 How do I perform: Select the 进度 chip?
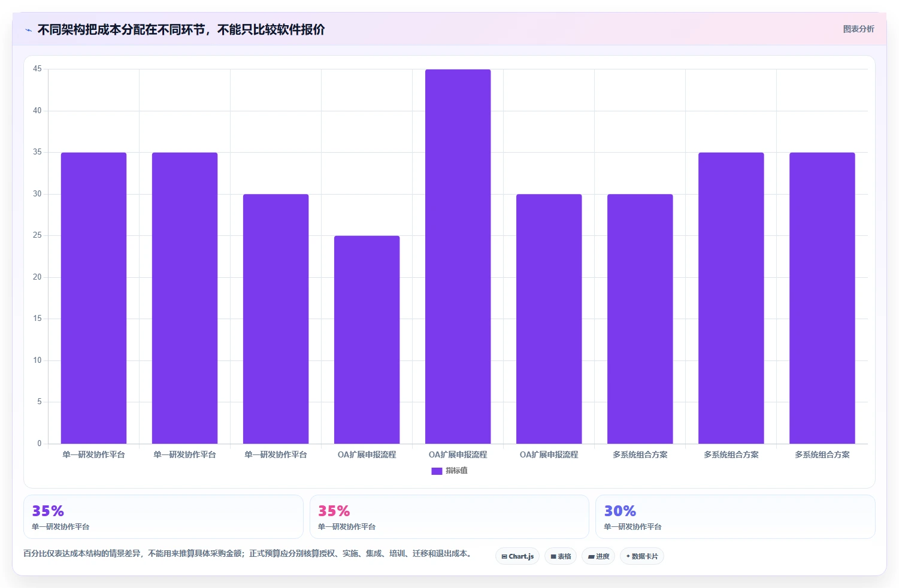coord(598,556)
